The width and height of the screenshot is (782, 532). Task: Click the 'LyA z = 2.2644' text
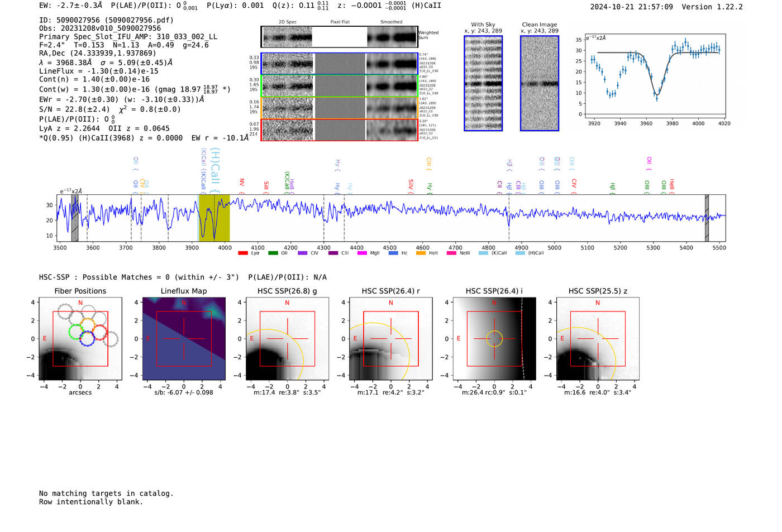click(69, 128)
